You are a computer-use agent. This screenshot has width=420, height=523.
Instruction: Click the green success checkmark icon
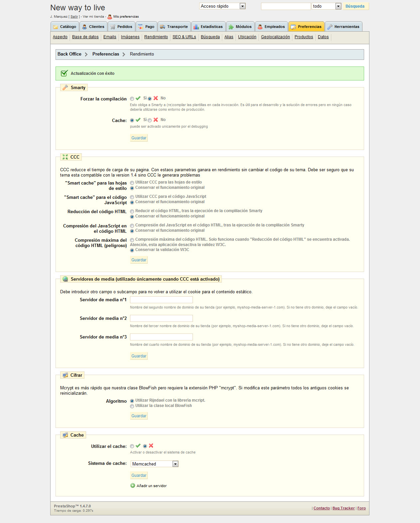[x=64, y=73]
